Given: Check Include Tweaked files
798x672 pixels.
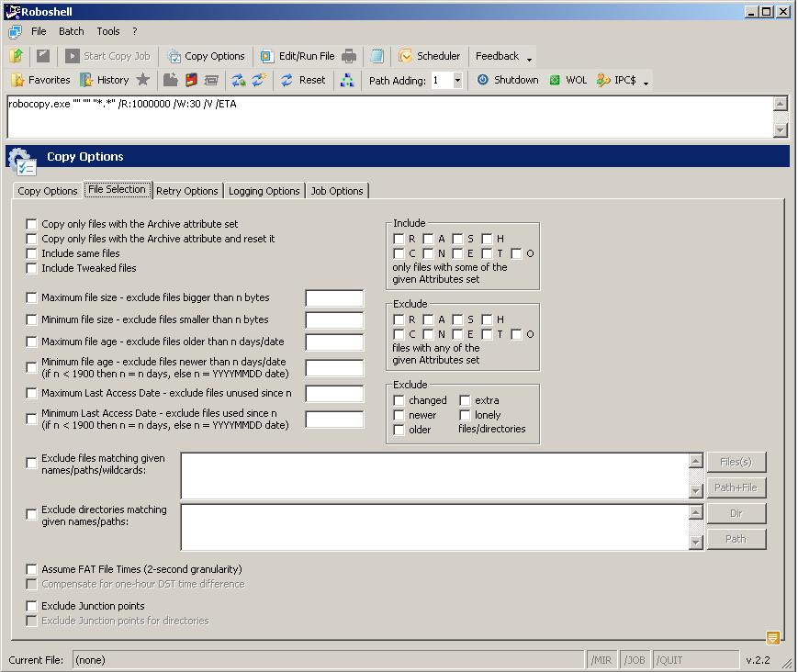Looking at the screenshot, I should [31, 269].
